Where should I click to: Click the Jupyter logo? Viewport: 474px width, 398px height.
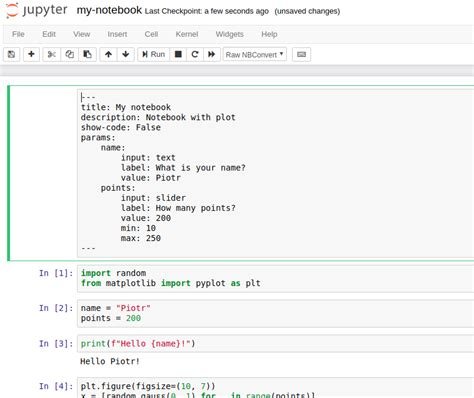point(37,10)
